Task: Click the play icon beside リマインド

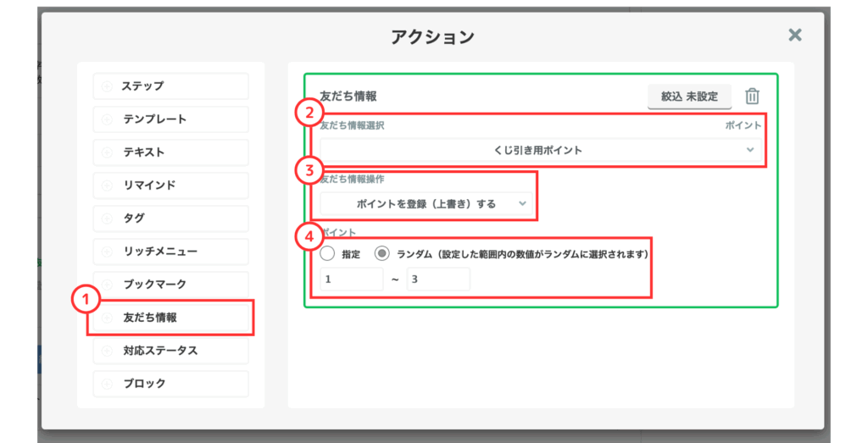Action: [x=107, y=186]
